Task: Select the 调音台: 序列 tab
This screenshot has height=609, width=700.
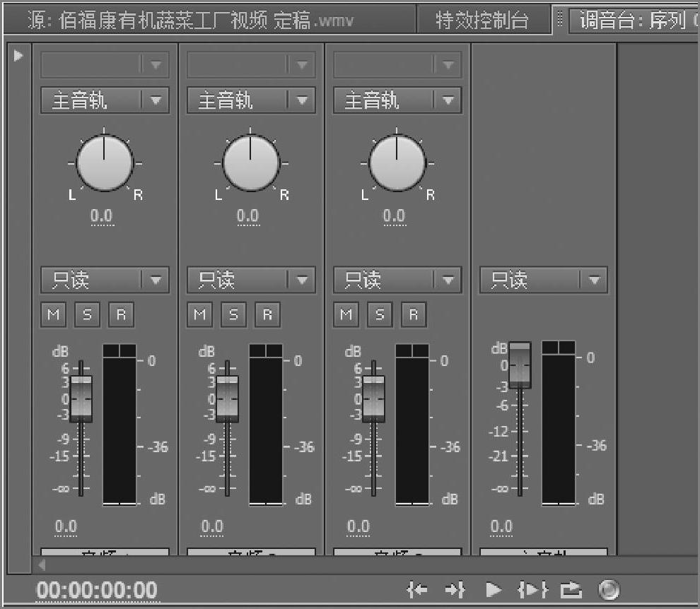Action: coord(634,20)
